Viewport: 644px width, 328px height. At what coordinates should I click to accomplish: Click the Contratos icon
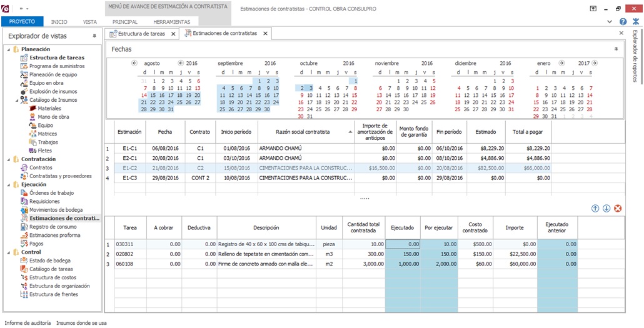tap(24, 167)
